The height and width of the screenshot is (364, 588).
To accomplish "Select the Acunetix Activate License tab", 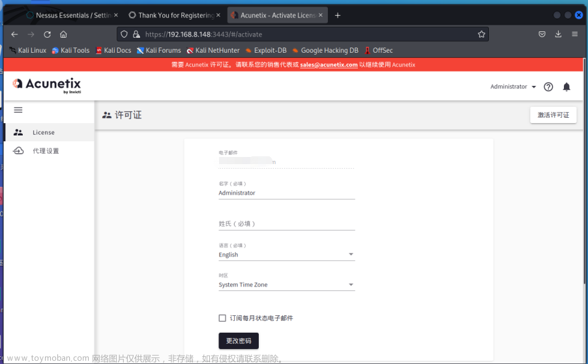I will 278,16.
